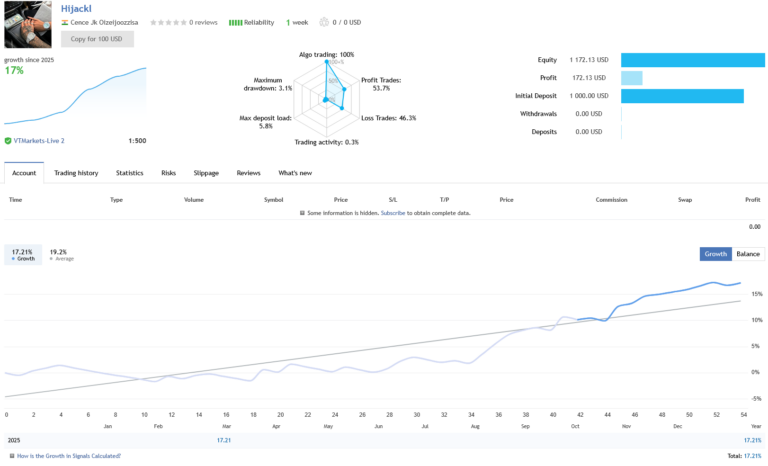Open the Hijackl signal title link
Viewport: 768px width, 466px height.
pos(76,8)
